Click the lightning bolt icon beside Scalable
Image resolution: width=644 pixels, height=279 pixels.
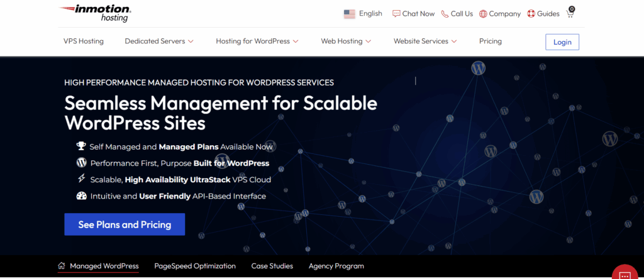pos(81,179)
